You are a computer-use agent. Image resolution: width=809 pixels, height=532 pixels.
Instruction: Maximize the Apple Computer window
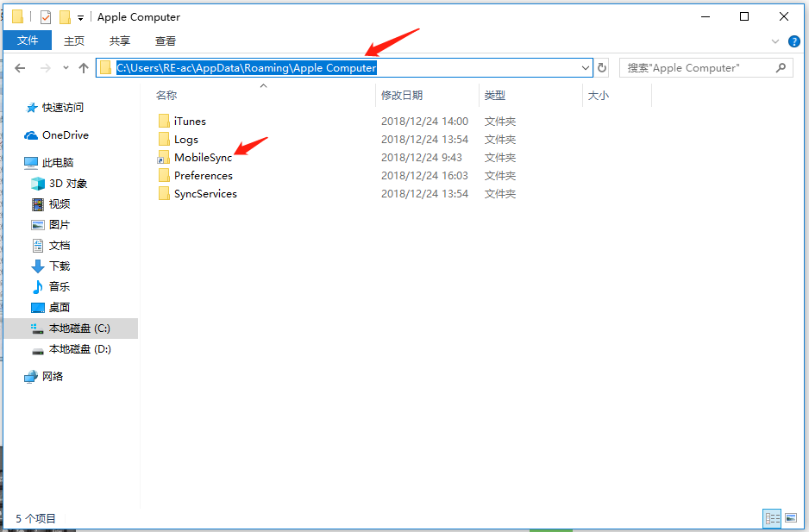pyautogui.click(x=744, y=17)
